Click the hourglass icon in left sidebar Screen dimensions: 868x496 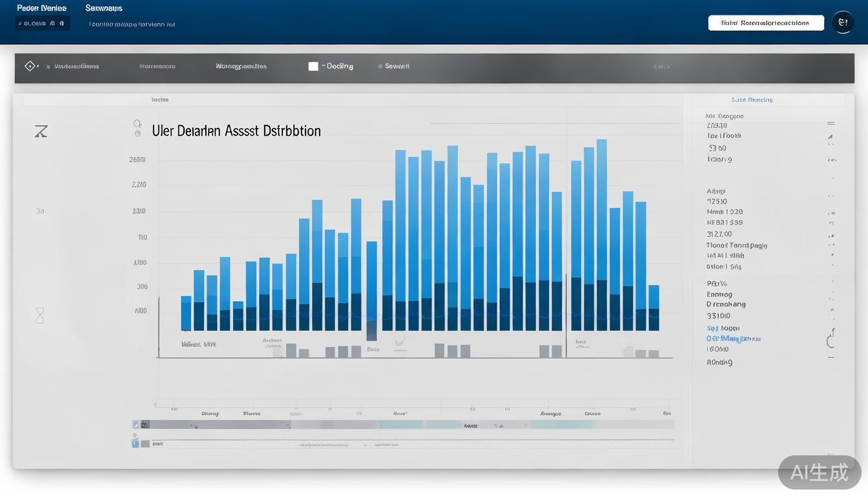click(x=40, y=315)
